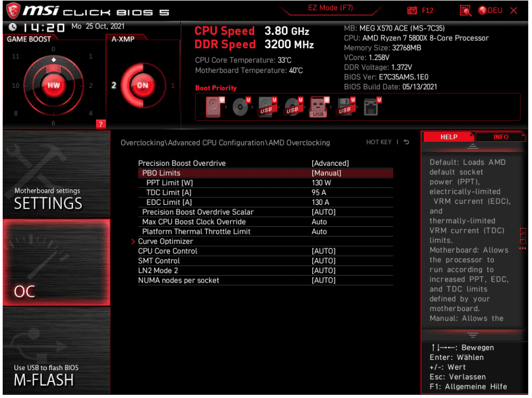The image size is (532, 398).
Task: Open the SETTINGS motherboard section
Action: [x=56, y=174]
